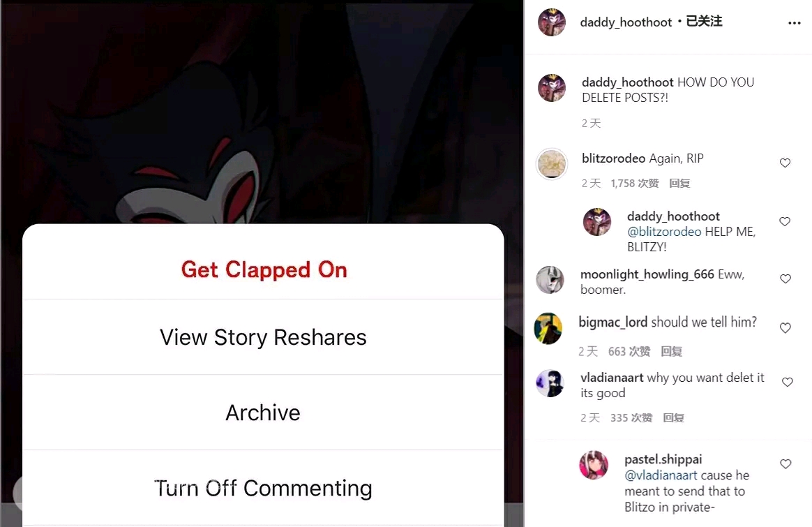Image resolution: width=812 pixels, height=527 pixels.
Task: Open bigmac_lord's profile avatar
Action: coord(548,329)
